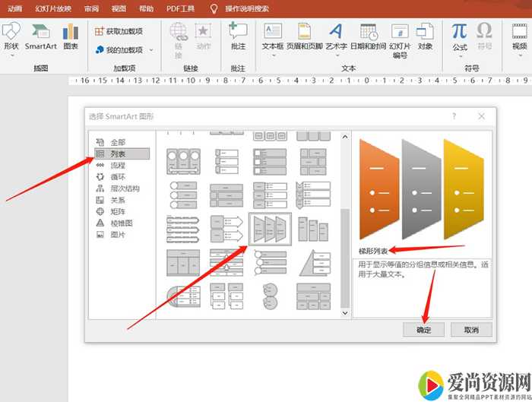Switch to the 审阅 ribbon tab
Screen dimensions: 532x402
(x=91, y=8)
